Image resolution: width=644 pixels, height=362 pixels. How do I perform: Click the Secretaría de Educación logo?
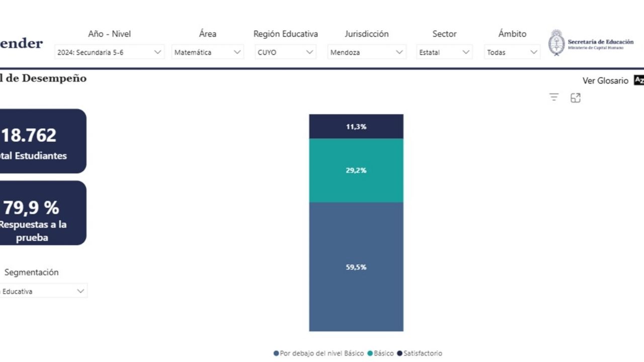tap(591, 43)
